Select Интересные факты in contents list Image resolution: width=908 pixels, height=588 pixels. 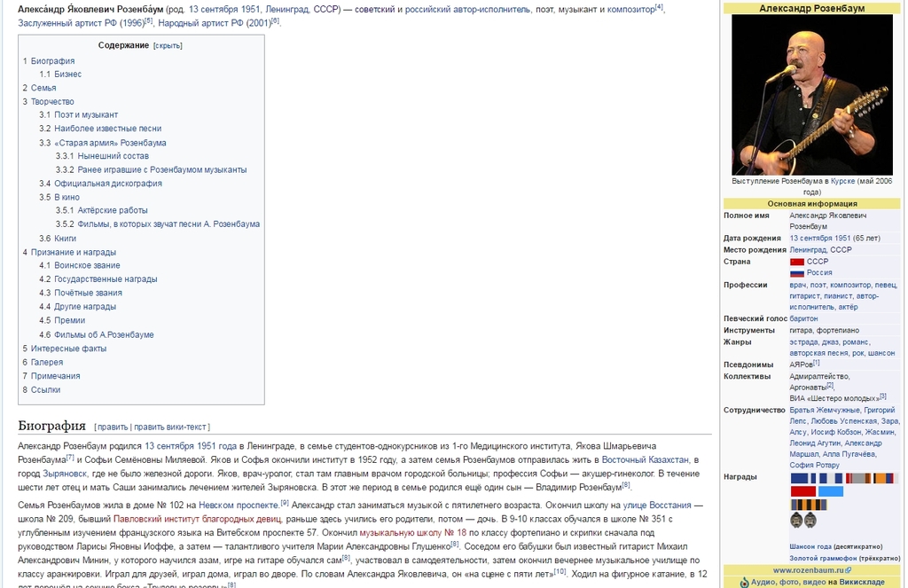[69, 349]
